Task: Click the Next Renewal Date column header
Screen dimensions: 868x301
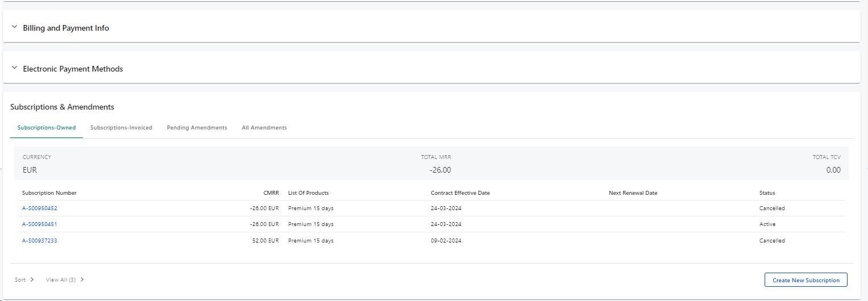Action: (x=633, y=193)
